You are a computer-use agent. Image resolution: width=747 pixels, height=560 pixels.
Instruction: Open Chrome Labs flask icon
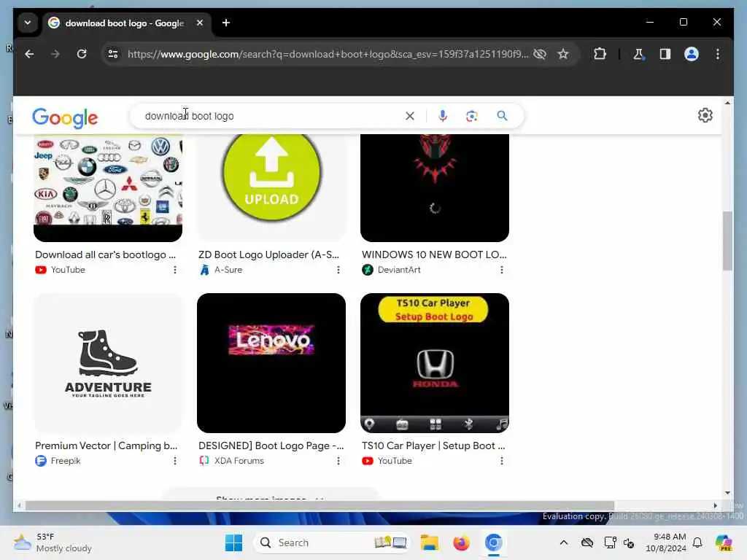pos(638,54)
